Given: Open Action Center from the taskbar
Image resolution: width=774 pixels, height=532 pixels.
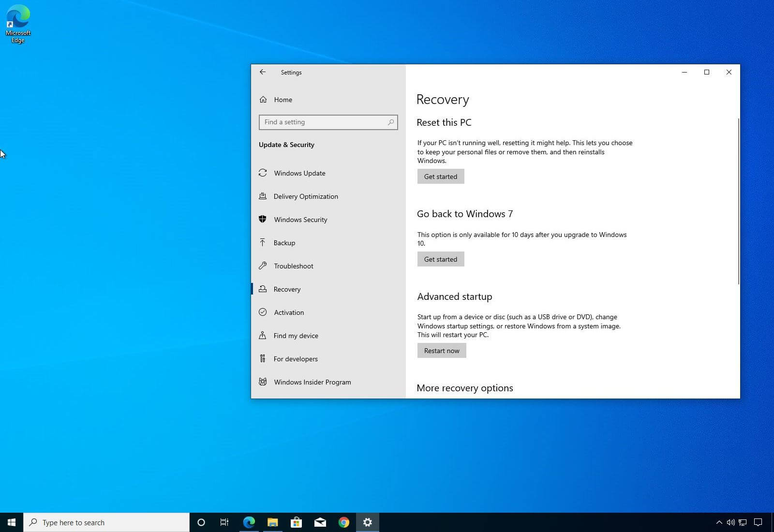Looking at the screenshot, I should (x=758, y=522).
